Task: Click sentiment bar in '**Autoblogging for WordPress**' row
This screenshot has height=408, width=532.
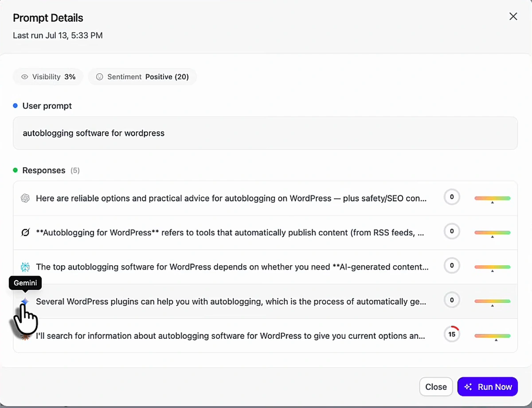Action: tap(493, 233)
